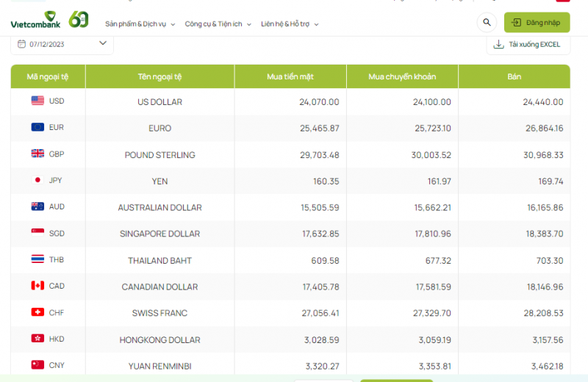Click THB cash buy value 609.58
Screen dimensions: 588x382
click(x=325, y=260)
